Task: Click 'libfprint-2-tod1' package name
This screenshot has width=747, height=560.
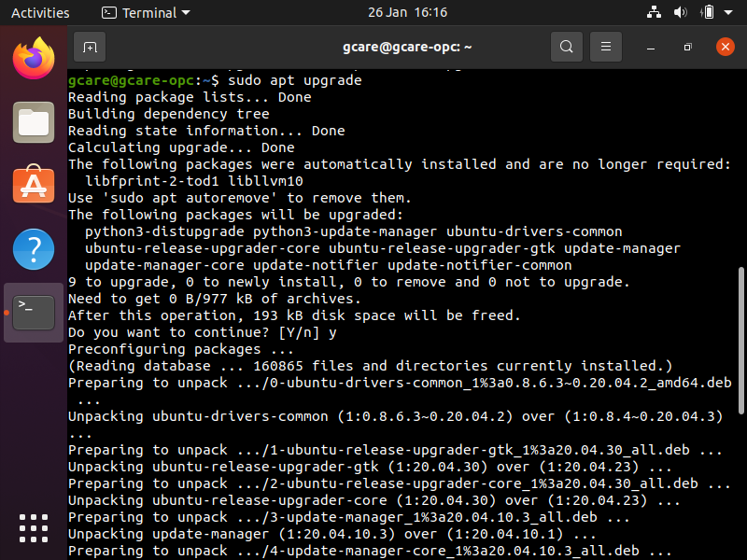Action: [x=152, y=181]
